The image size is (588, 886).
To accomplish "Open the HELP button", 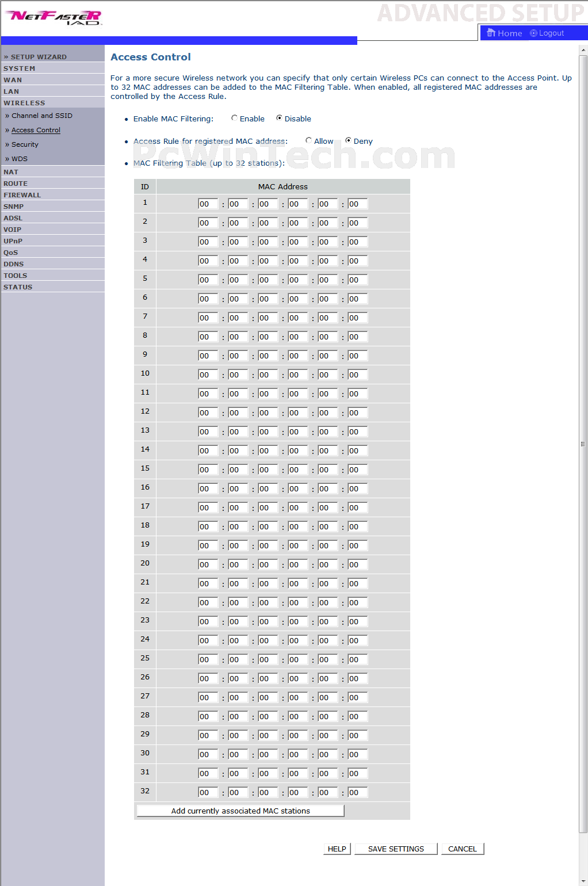I will [x=337, y=849].
